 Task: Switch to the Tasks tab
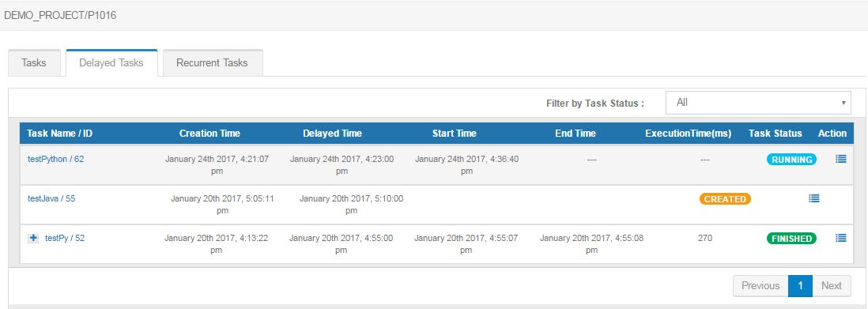click(x=34, y=62)
